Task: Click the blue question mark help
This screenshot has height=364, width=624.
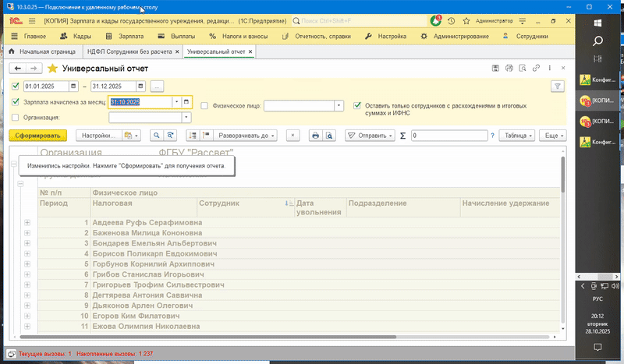Action: 492,136
